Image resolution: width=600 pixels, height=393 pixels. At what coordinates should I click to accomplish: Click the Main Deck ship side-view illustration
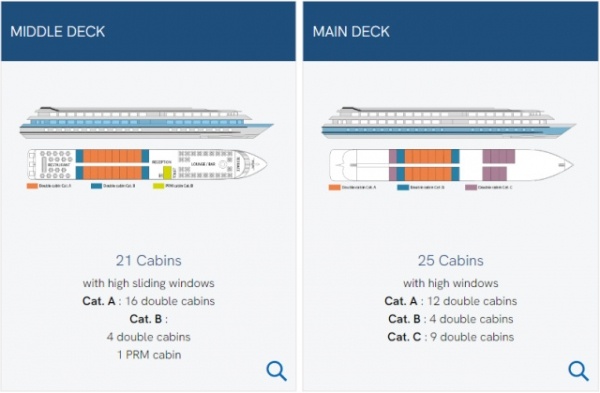(x=449, y=122)
